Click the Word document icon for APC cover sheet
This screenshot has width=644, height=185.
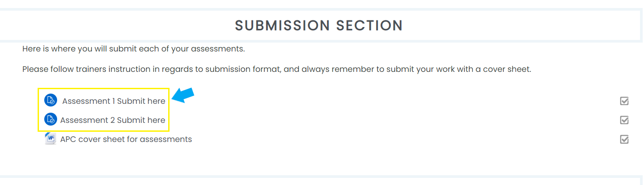(x=51, y=139)
